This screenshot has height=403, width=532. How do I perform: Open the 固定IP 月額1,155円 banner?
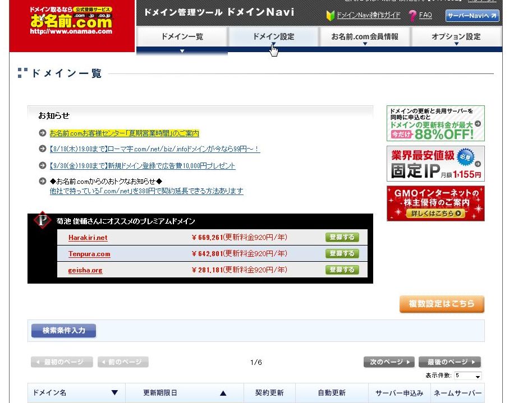(435, 164)
